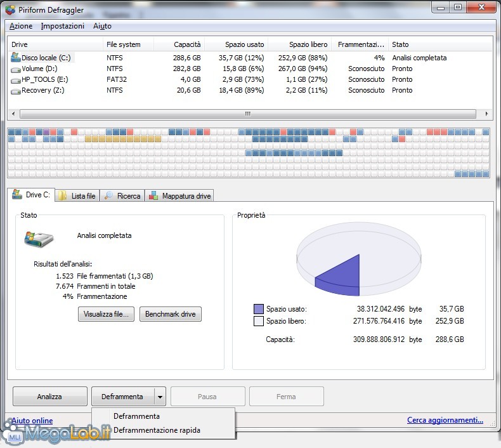Click the Visualizza file... button

coord(106,313)
